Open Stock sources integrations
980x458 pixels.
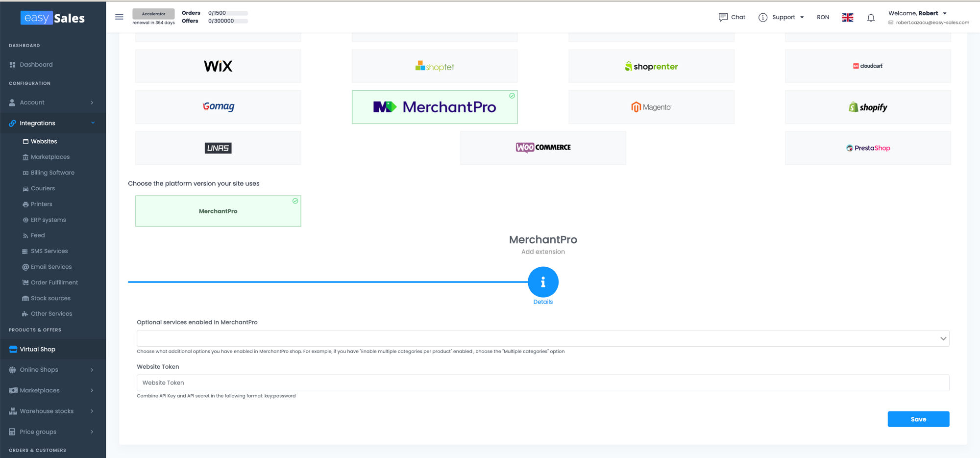click(50, 298)
